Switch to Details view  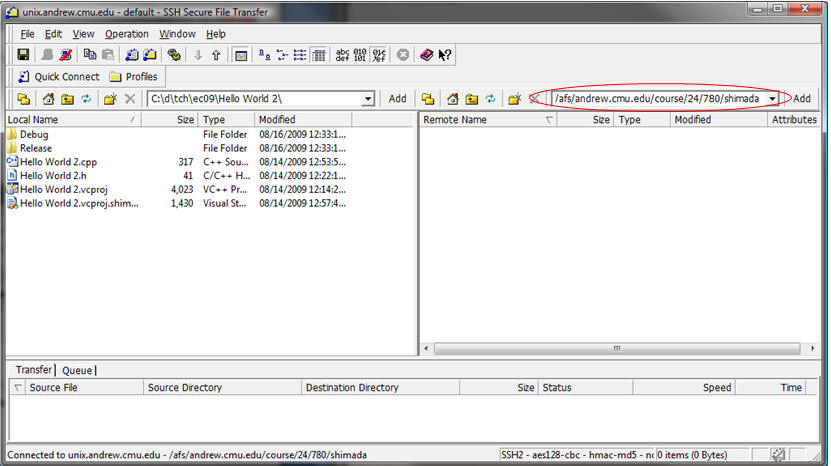pyautogui.click(x=319, y=55)
